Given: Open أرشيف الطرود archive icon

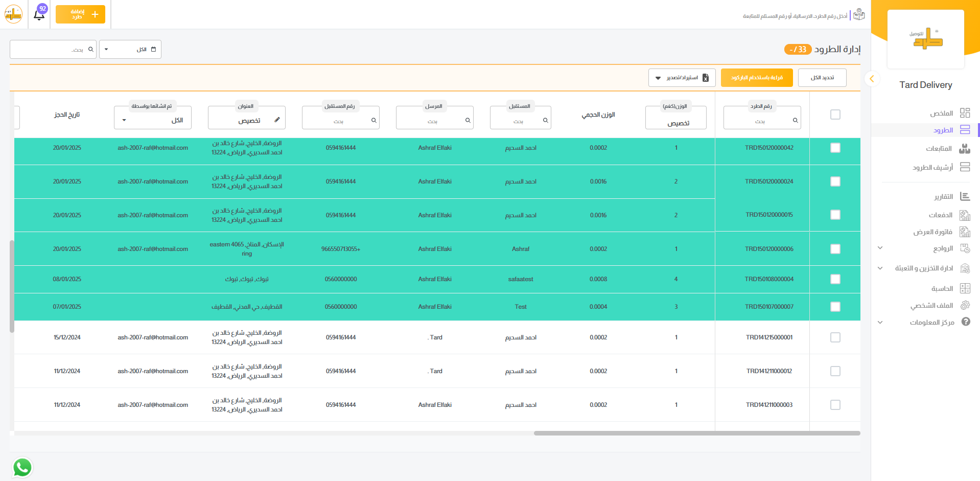Looking at the screenshot, I should pyautogui.click(x=965, y=167).
